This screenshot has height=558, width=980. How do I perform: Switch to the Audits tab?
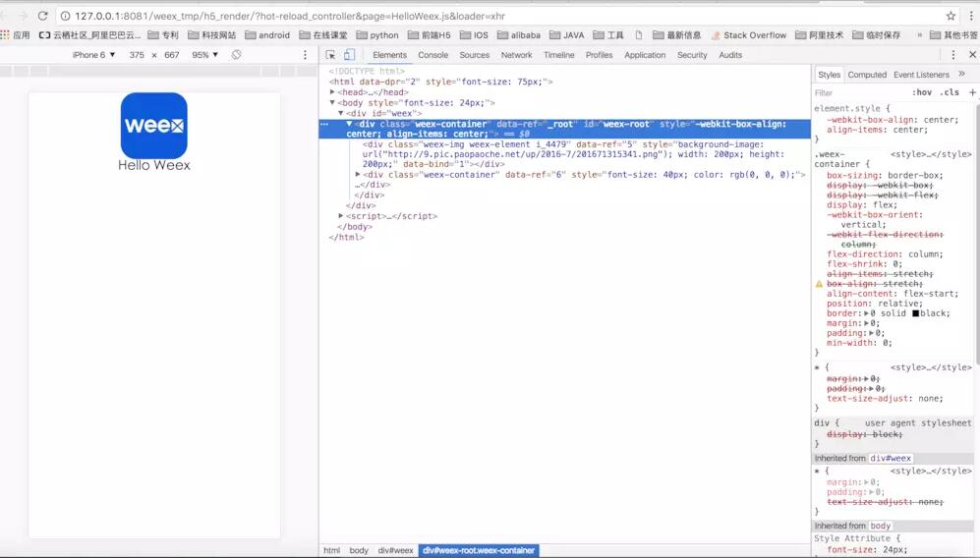point(730,55)
